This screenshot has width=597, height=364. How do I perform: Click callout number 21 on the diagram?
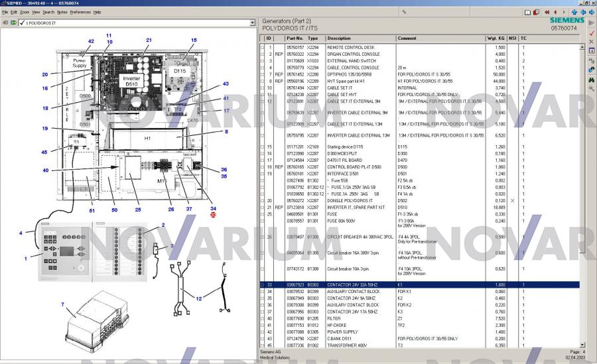[149, 40]
